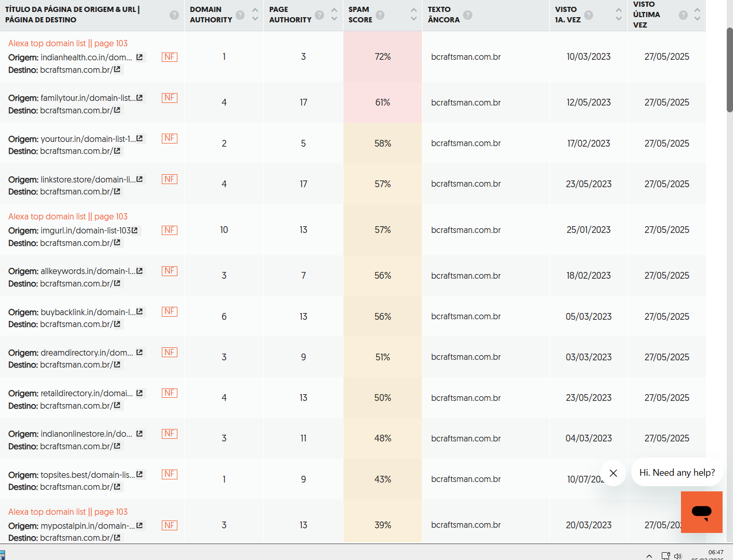Click the help icon next to Page Authority
The image size is (733, 560).
click(x=319, y=15)
